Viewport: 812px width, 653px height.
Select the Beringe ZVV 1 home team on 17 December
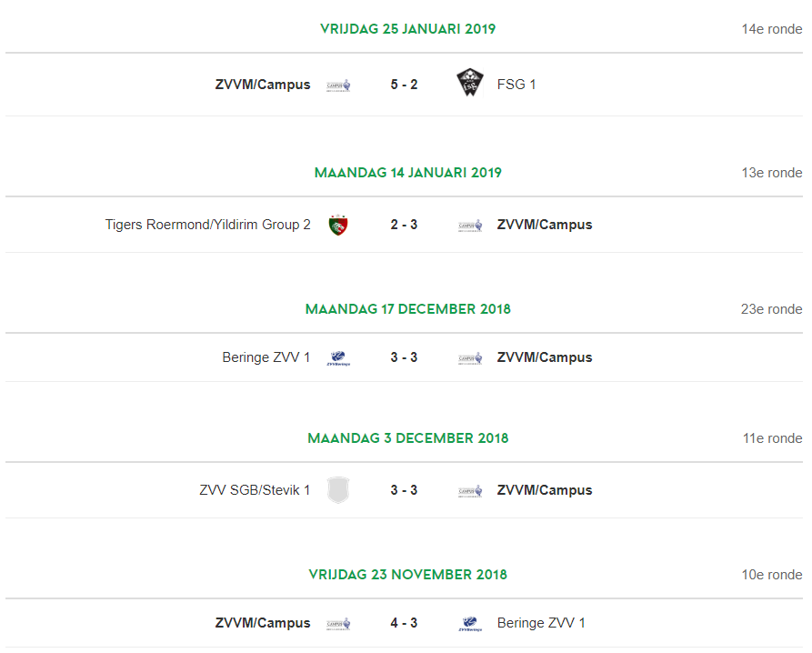(266, 357)
